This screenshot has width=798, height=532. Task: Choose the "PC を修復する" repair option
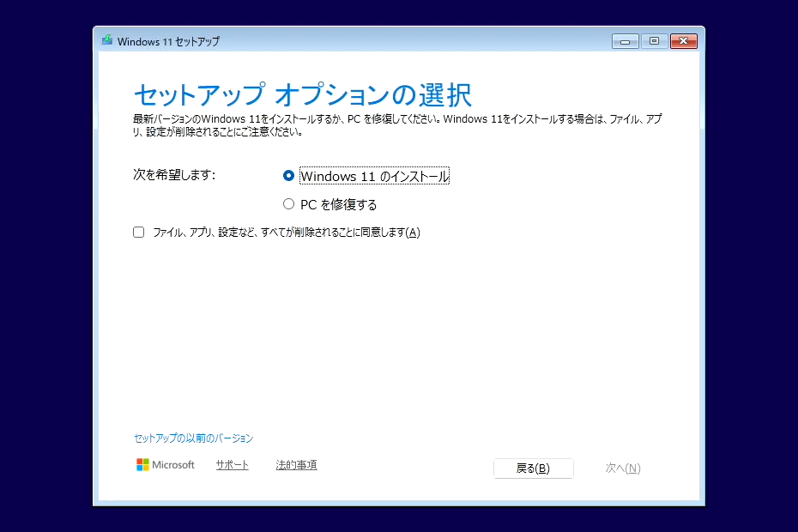point(288,203)
